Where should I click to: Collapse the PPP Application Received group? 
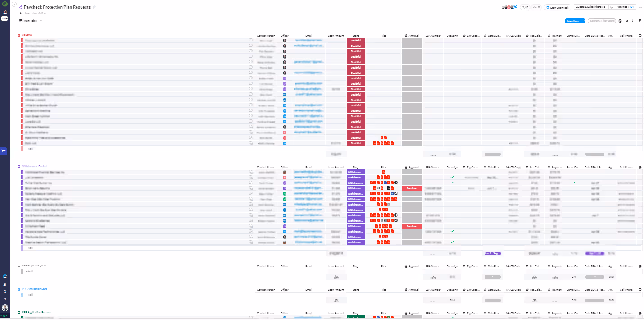[x=19, y=312]
